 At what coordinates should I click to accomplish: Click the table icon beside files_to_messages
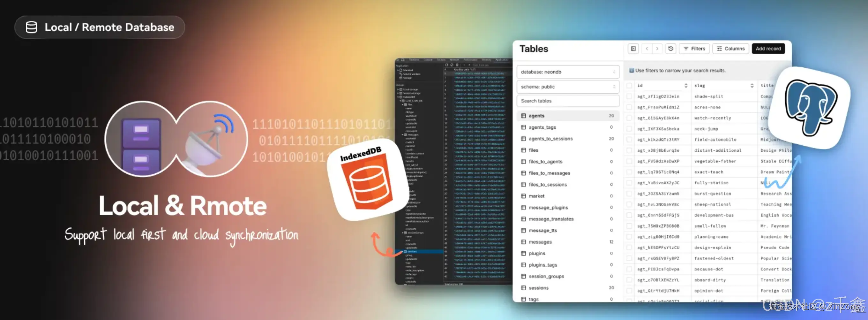tap(523, 173)
